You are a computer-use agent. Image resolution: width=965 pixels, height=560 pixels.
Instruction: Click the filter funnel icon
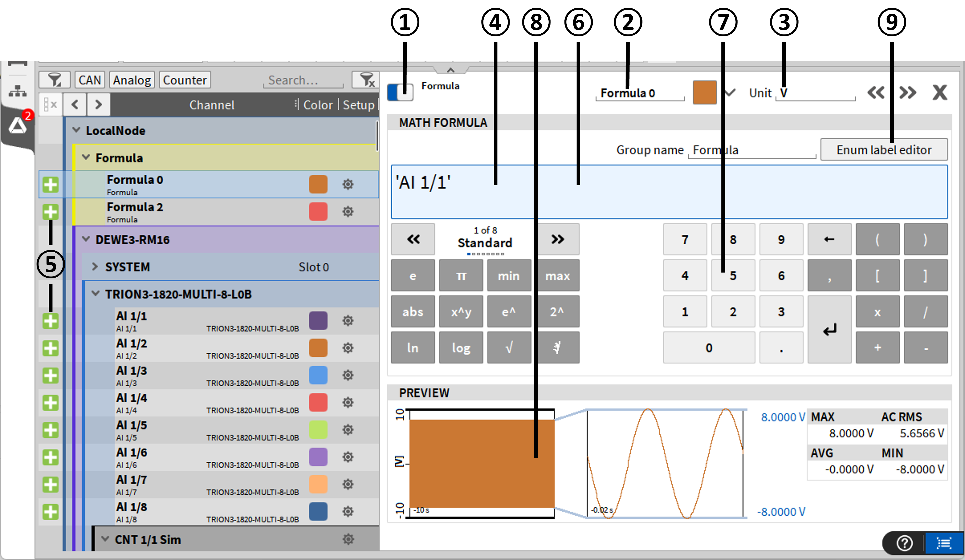pos(54,80)
